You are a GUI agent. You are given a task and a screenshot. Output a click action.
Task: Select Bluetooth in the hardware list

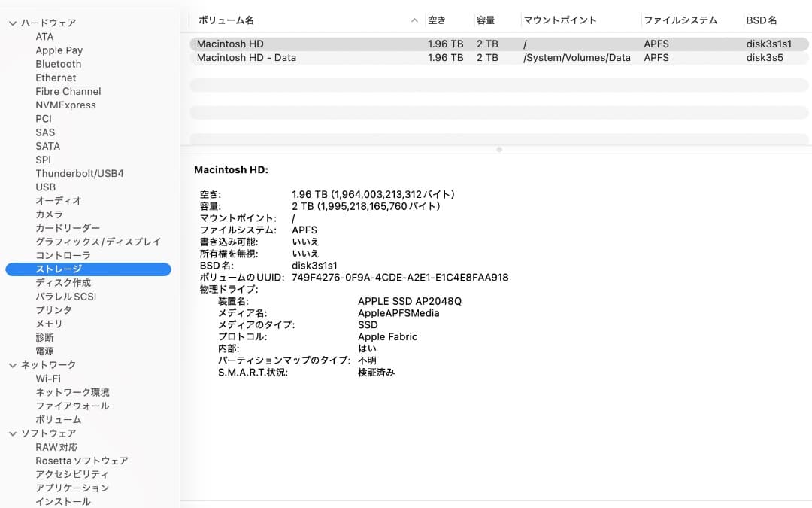pyautogui.click(x=58, y=64)
